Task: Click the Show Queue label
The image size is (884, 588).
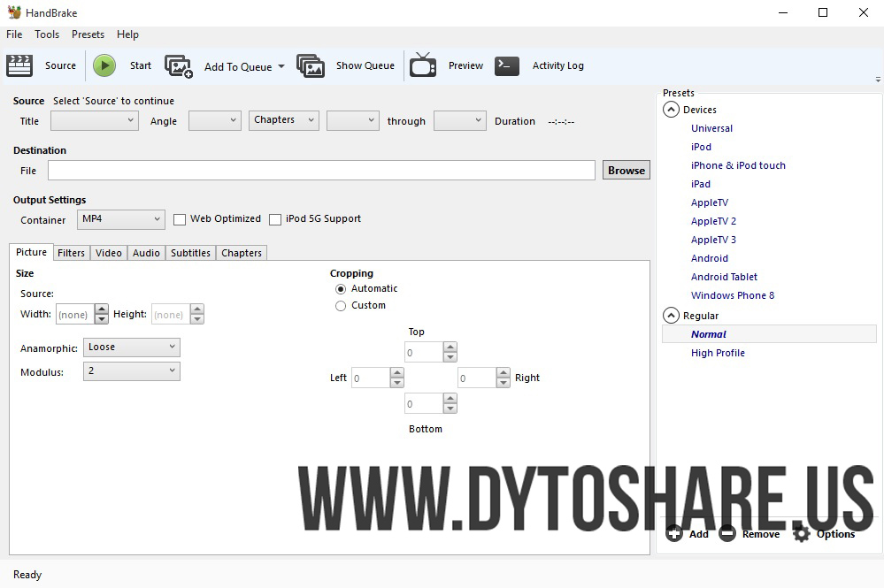Action: coord(365,66)
